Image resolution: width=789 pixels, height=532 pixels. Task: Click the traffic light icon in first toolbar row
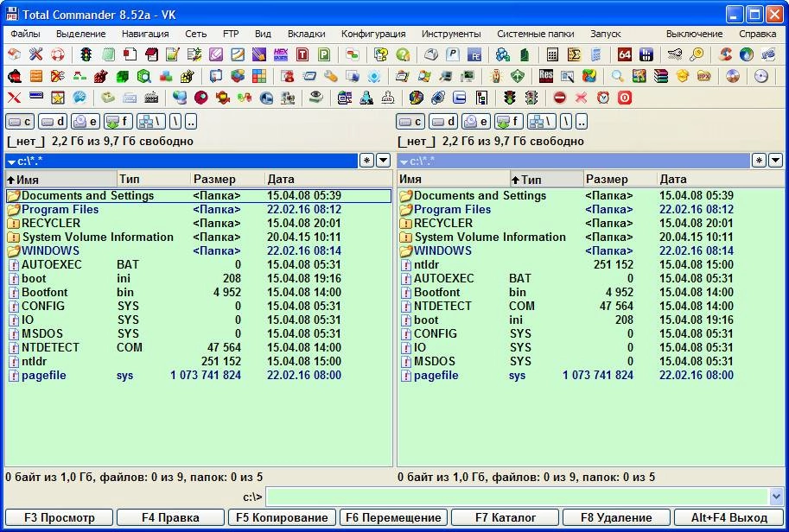pos(86,54)
